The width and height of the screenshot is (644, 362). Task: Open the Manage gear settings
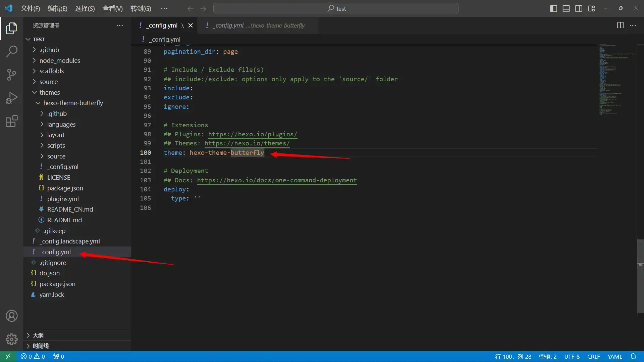coord(11,339)
